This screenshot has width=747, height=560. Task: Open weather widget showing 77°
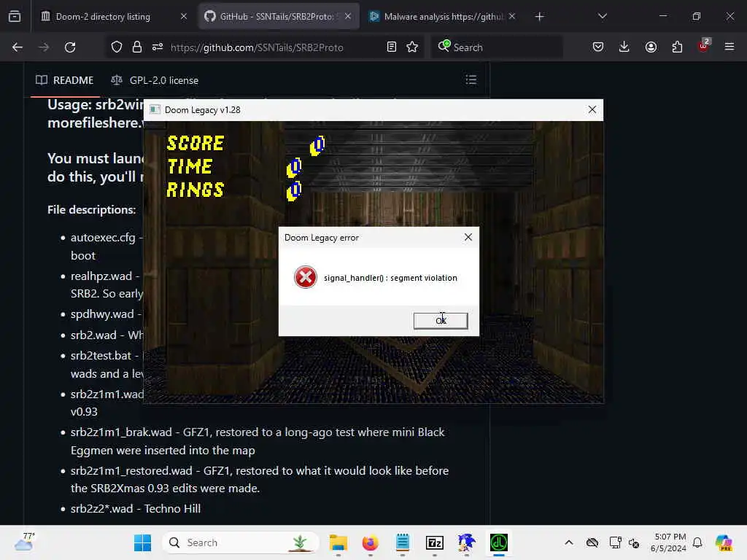tap(24, 542)
